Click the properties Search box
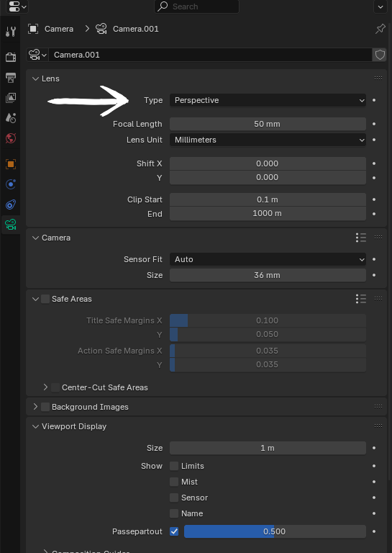The width and height of the screenshot is (392, 553). 196,6
